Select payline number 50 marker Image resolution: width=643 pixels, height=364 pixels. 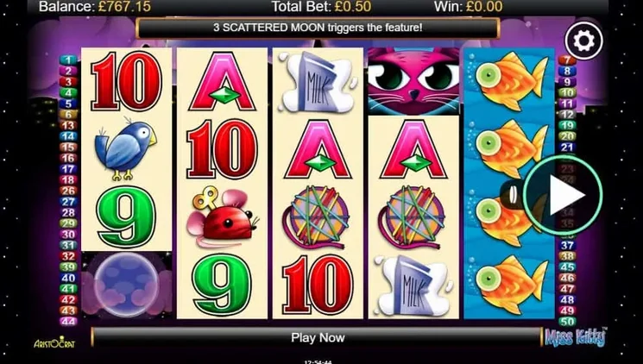click(567, 321)
